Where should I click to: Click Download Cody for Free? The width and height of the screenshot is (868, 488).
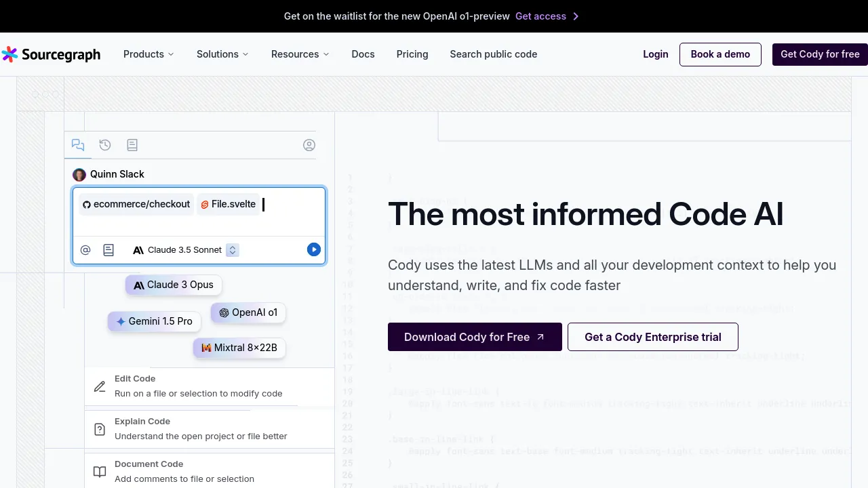click(475, 337)
